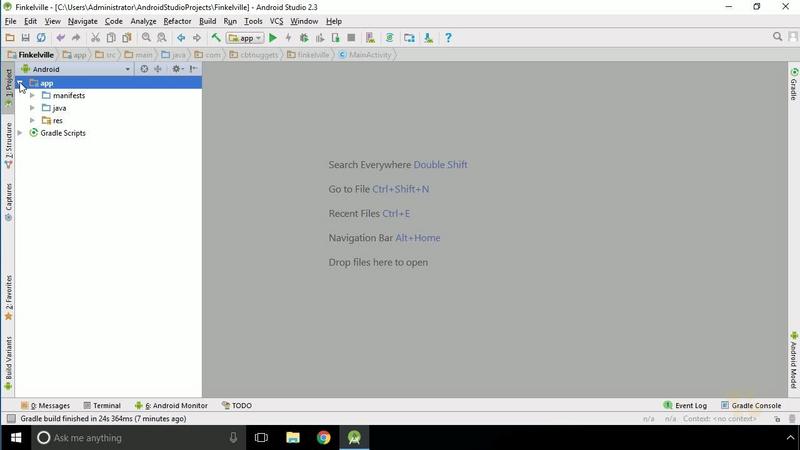Collapse the app module tree node
The image size is (800, 450).
pyautogui.click(x=20, y=83)
